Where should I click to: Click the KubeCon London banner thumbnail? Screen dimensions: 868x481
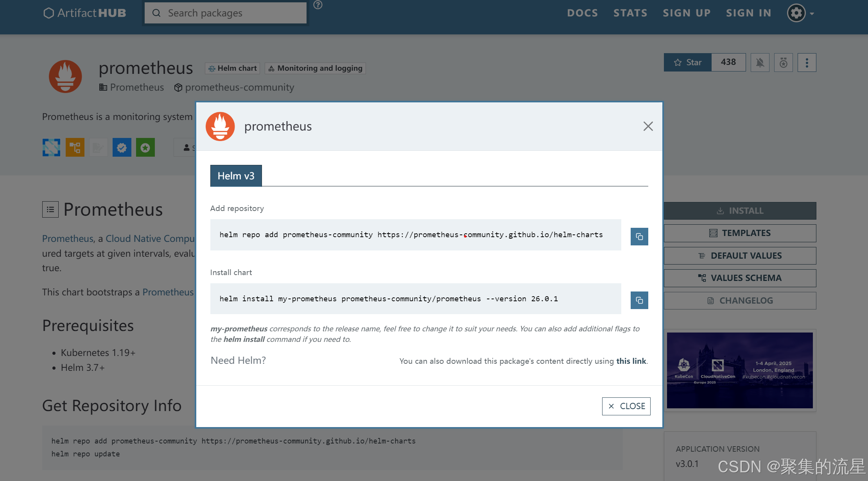click(739, 370)
